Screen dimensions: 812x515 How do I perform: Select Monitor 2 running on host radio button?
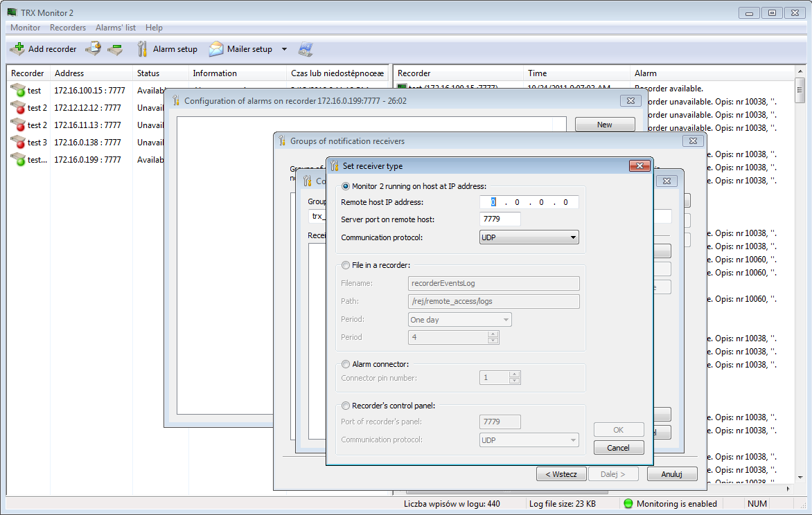[346, 186]
